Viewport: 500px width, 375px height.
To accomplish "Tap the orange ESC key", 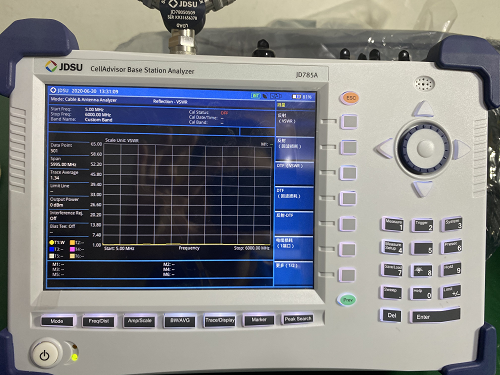I will click(349, 98).
